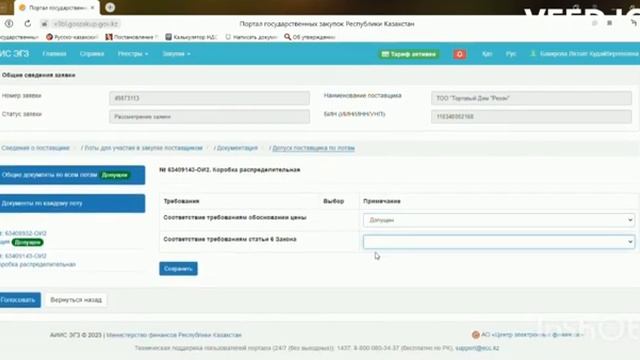Click the support email link in footer
The height and width of the screenshot is (360, 640).
477,348
